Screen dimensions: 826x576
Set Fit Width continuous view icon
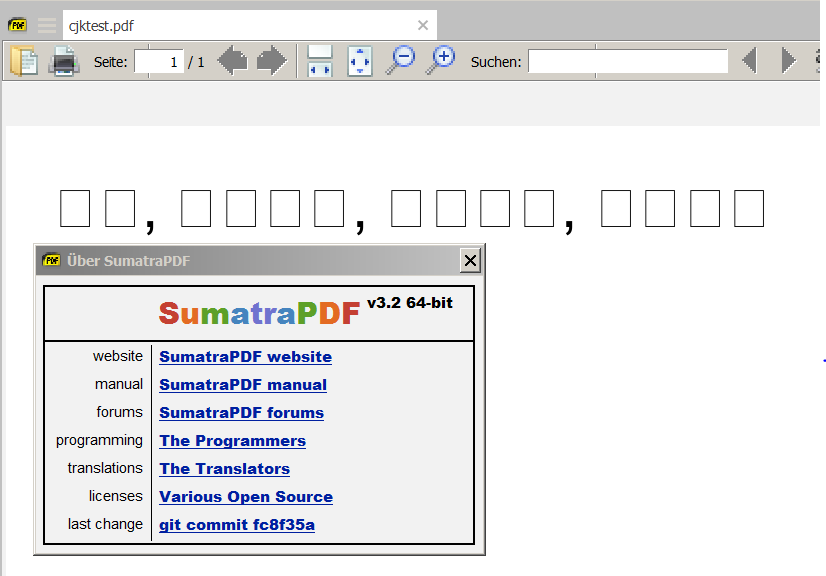coord(320,61)
